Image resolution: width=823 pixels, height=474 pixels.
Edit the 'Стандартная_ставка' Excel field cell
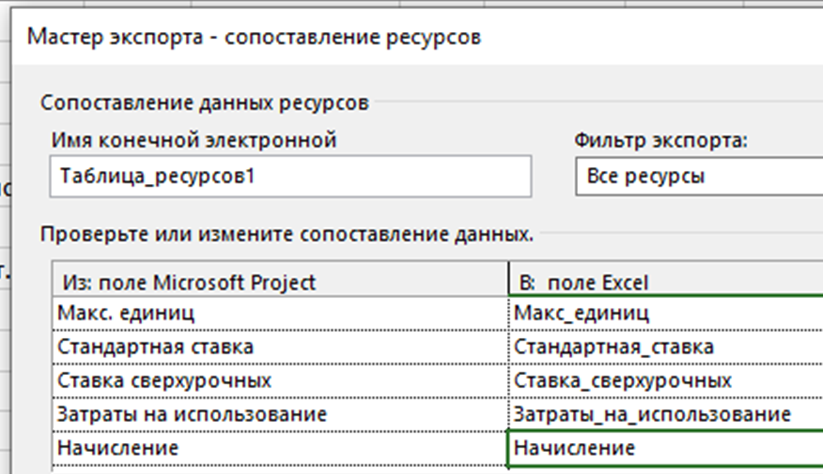666,347
